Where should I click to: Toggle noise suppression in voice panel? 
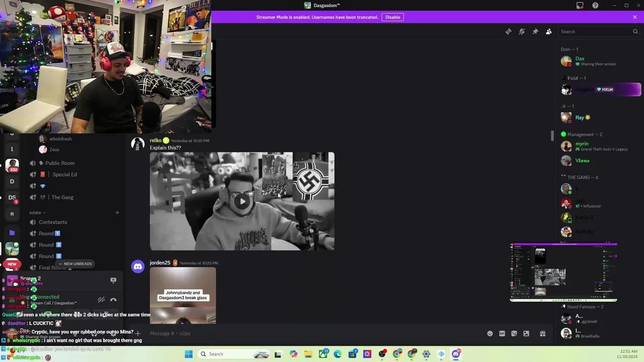tap(101, 300)
